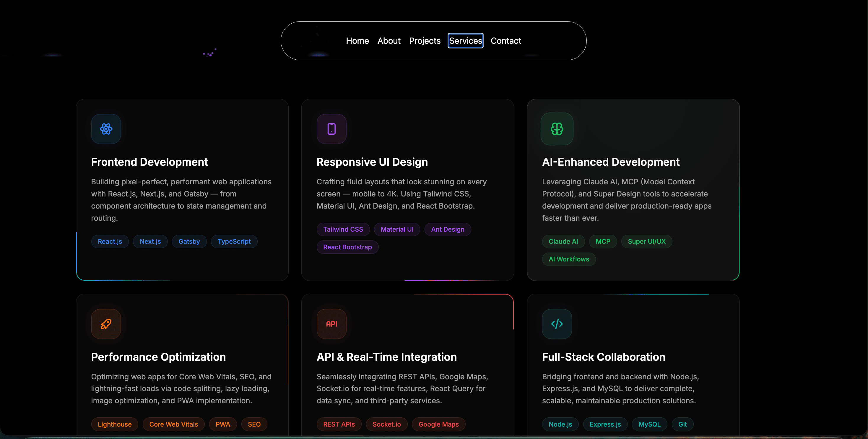Select the Gatsby tag
Viewport: 868px width, 439px height.
(189, 242)
